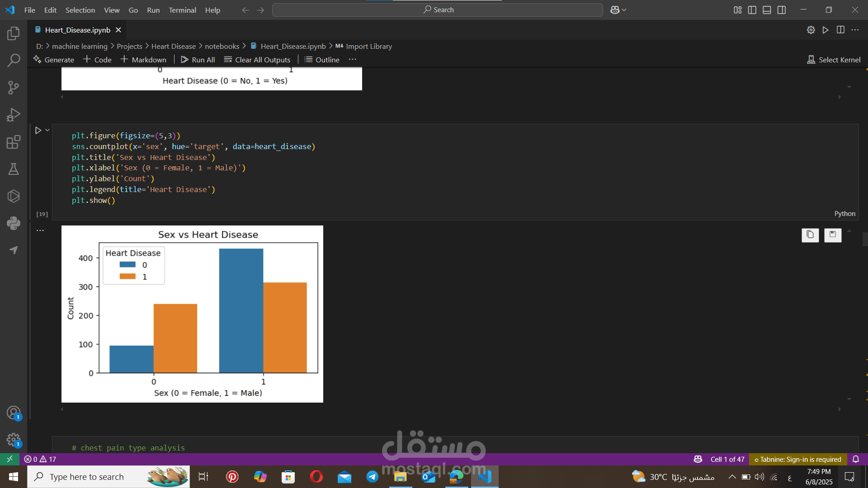Add a new Code cell

(97, 60)
